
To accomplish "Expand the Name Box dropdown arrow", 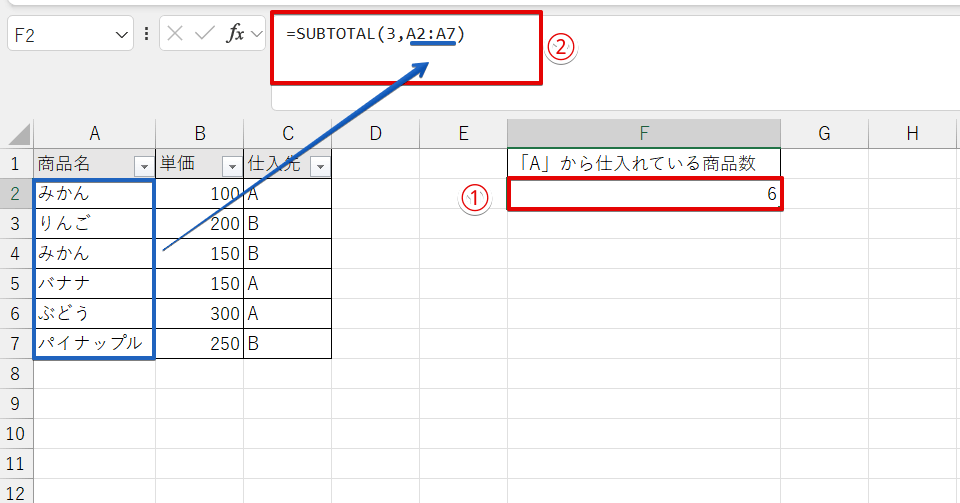I will (x=122, y=34).
